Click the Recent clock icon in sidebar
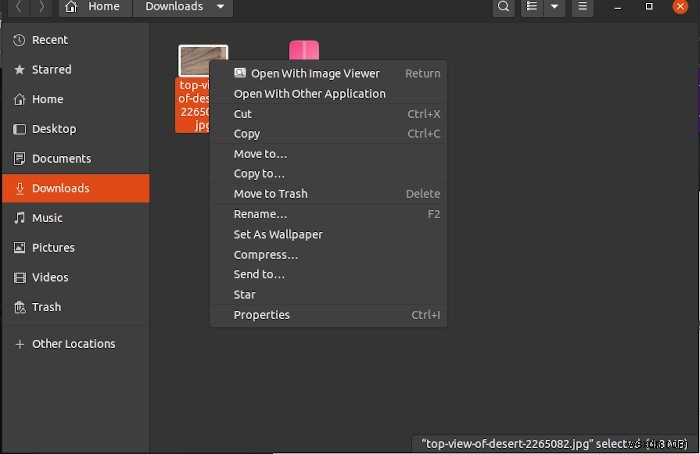700x454 pixels. pos(19,40)
